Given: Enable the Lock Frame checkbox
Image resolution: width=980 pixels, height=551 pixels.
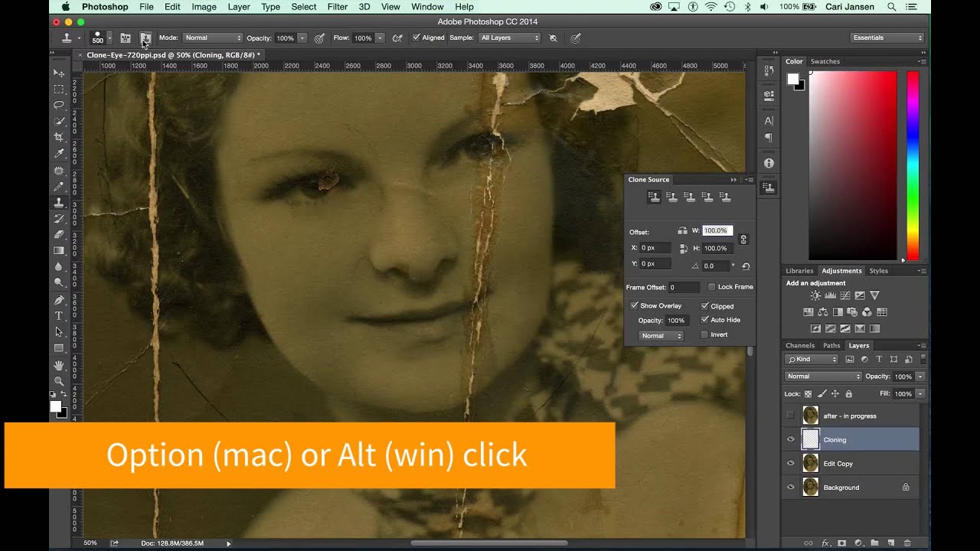Looking at the screenshot, I should pos(711,287).
